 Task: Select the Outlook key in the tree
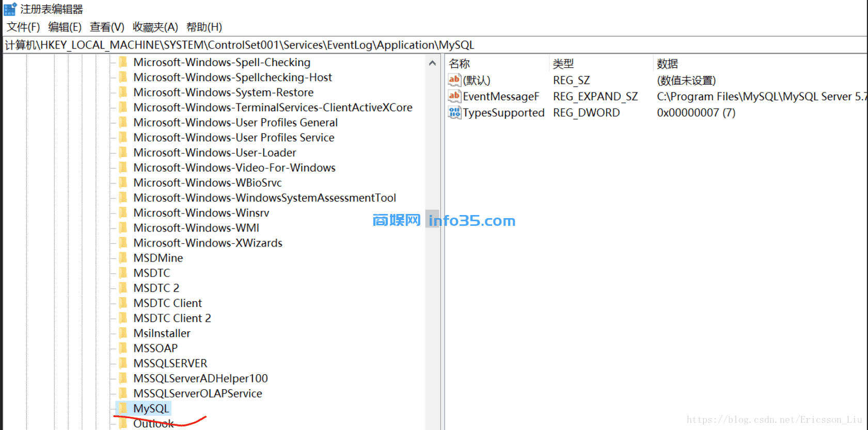(x=153, y=423)
